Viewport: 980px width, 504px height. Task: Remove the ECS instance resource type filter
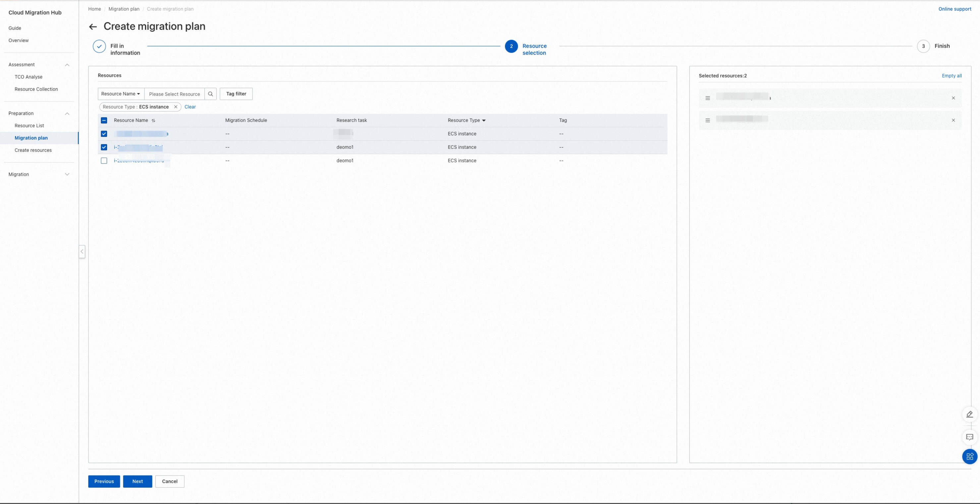(x=176, y=107)
